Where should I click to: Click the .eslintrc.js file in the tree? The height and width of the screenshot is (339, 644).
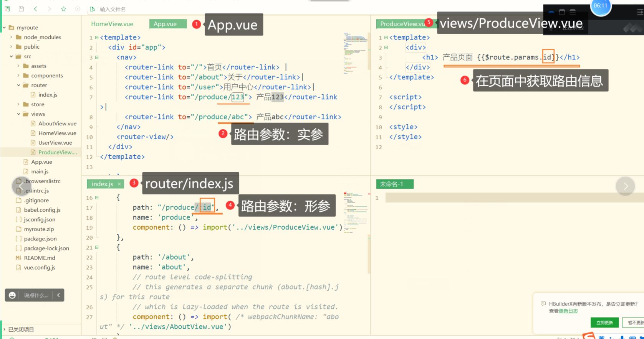[x=36, y=191]
